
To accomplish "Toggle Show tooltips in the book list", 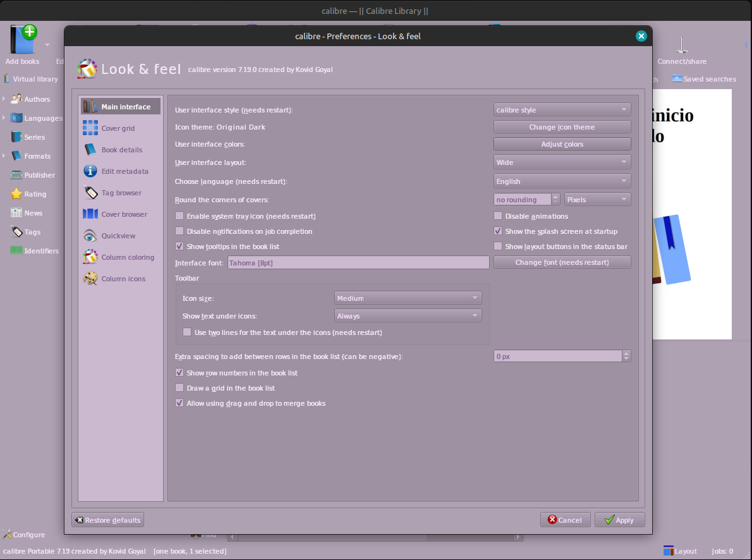I will click(179, 246).
